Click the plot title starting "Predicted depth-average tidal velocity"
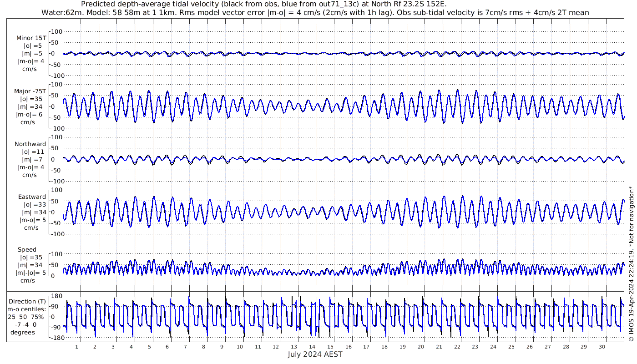The width and height of the screenshot is (637, 364). click(x=263, y=4)
